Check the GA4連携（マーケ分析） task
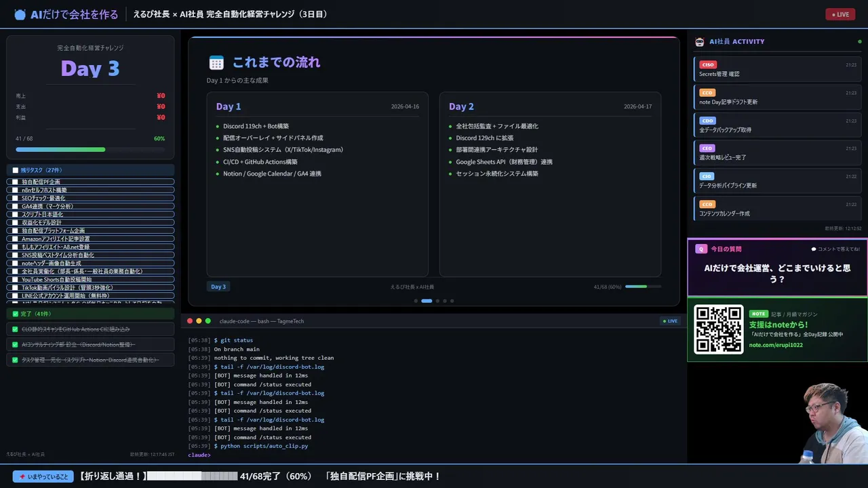The image size is (868, 488). 15,206
